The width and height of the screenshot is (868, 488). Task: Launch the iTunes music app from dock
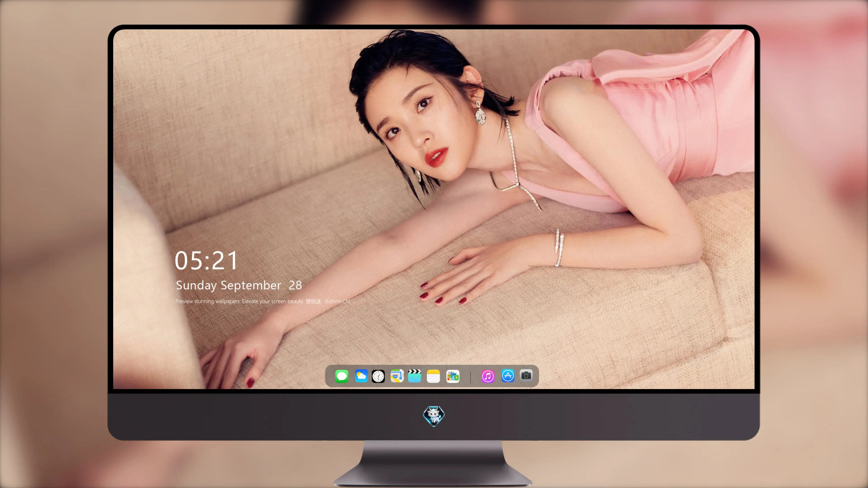click(488, 376)
